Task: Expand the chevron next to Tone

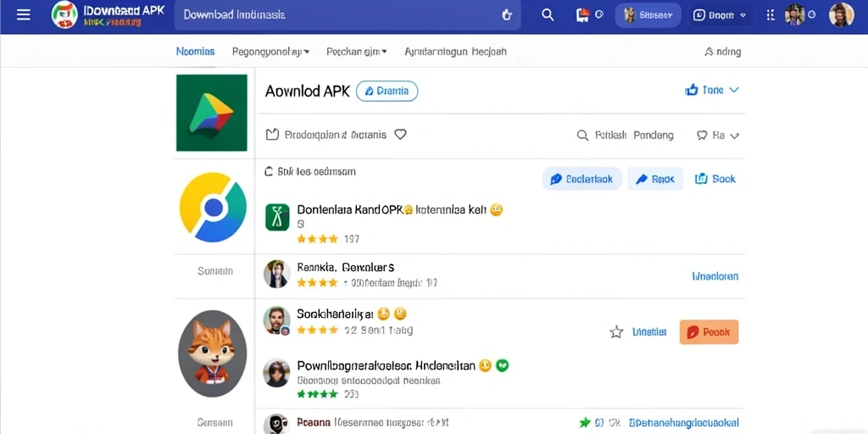Action: [734, 90]
